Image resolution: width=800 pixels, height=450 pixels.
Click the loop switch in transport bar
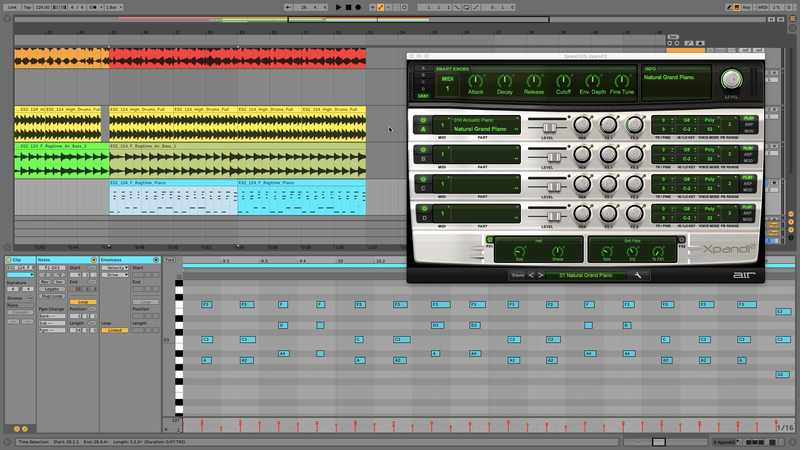click(x=466, y=7)
